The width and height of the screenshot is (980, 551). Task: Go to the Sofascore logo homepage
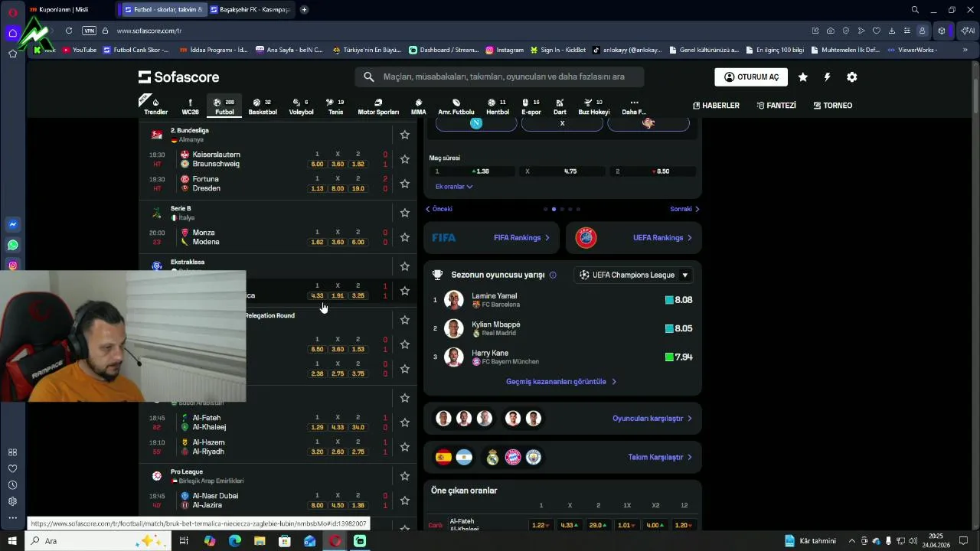tap(178, 77)
